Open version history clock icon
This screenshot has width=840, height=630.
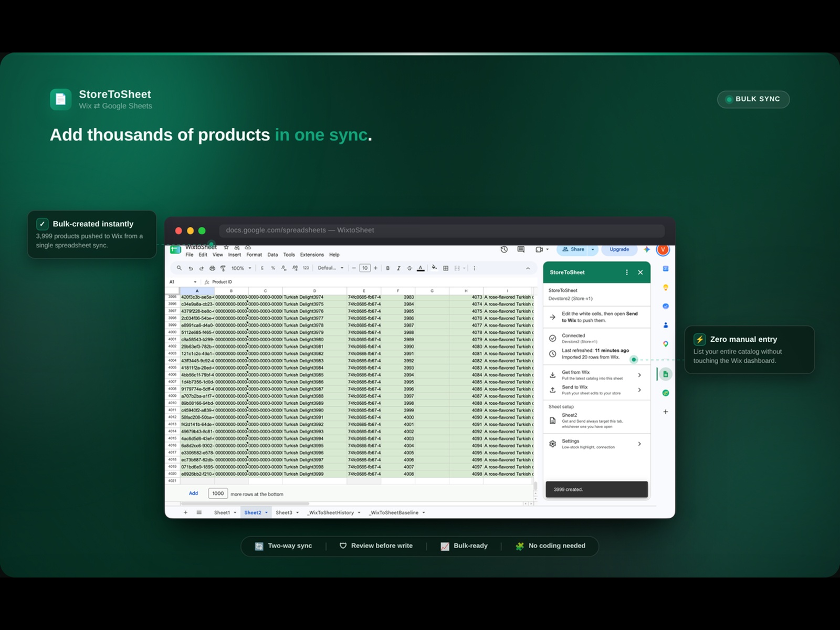(504, 249)
